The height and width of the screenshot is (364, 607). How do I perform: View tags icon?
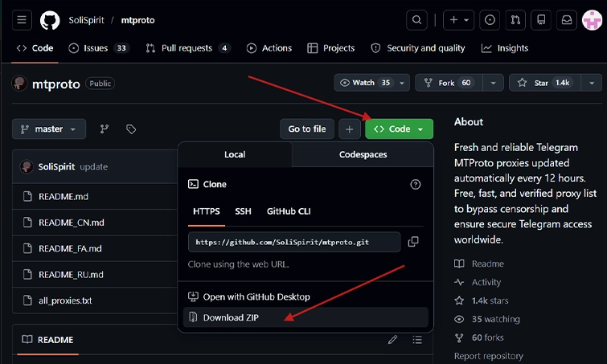pyautogui.click(x=131, y=129)
